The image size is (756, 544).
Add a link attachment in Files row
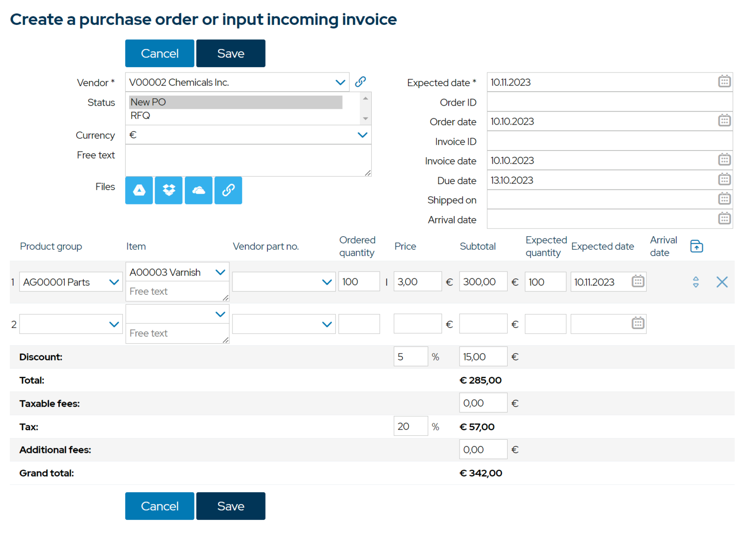coord(228,190)
